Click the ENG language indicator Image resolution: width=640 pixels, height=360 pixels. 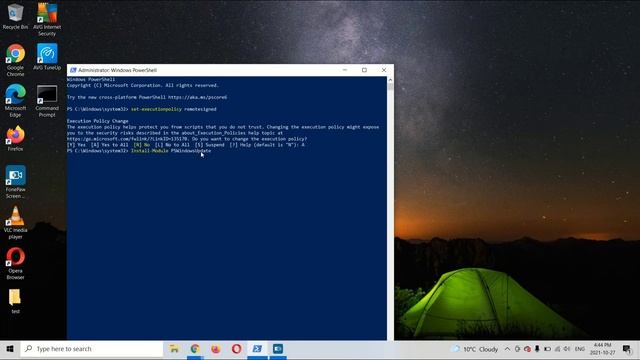coord(580,349)
